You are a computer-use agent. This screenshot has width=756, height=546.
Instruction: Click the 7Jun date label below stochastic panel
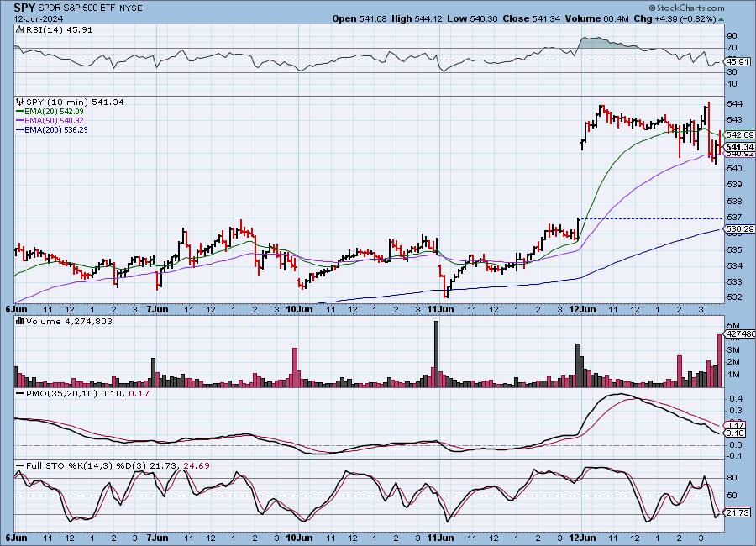click(x=157, y=538)
